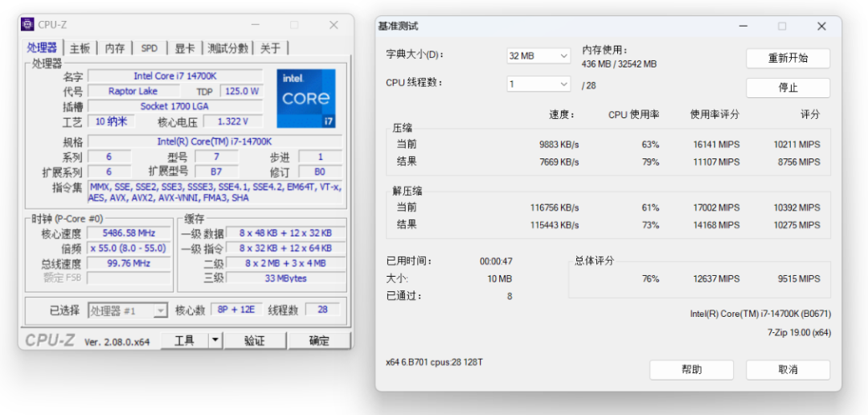
Task: Click 一级 指令 cache value 8 x 32 KB + 12 x 64 KB
Action: coord(285,249)
